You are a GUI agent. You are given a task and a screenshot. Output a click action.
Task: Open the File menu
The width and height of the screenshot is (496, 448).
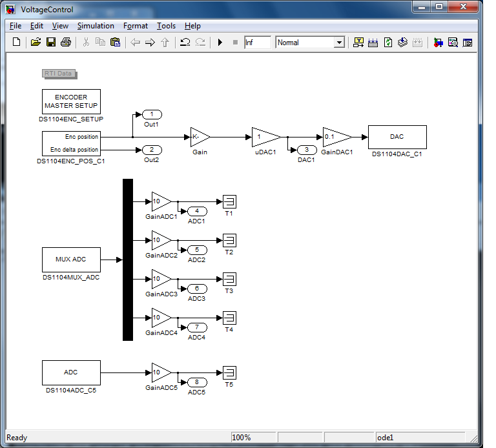pos(15,26)
